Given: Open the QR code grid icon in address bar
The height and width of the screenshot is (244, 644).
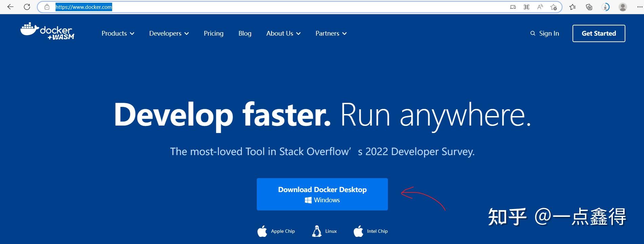Looking at the screenshot, I should pos(526,7).
